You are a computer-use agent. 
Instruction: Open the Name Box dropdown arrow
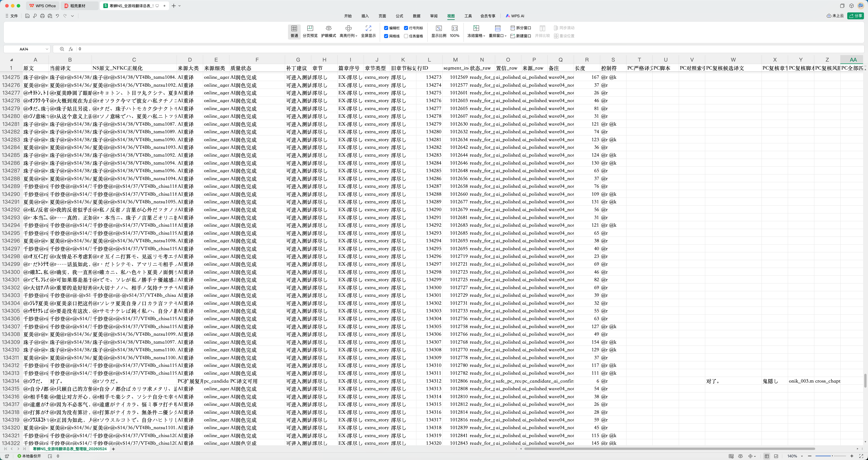click(x=47, y=49)
